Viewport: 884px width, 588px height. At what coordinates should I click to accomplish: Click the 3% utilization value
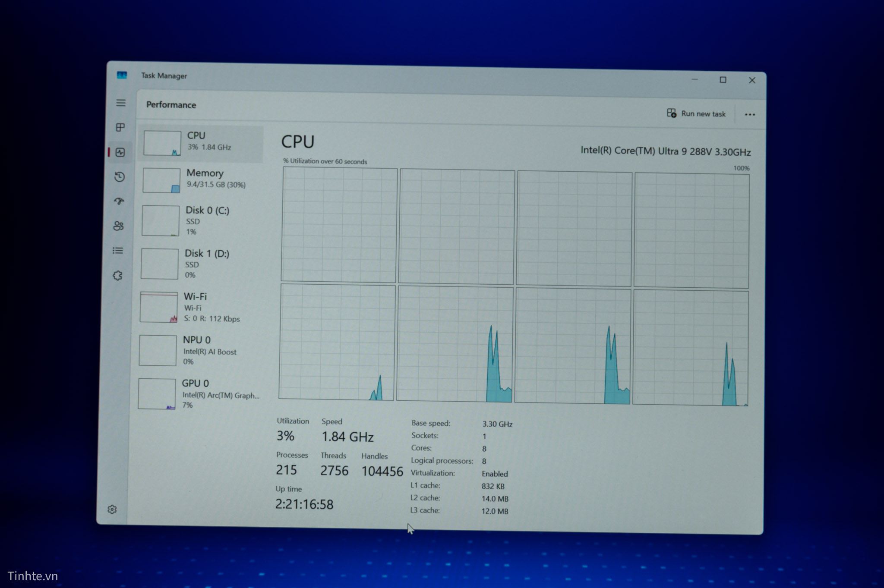[285, 436]
